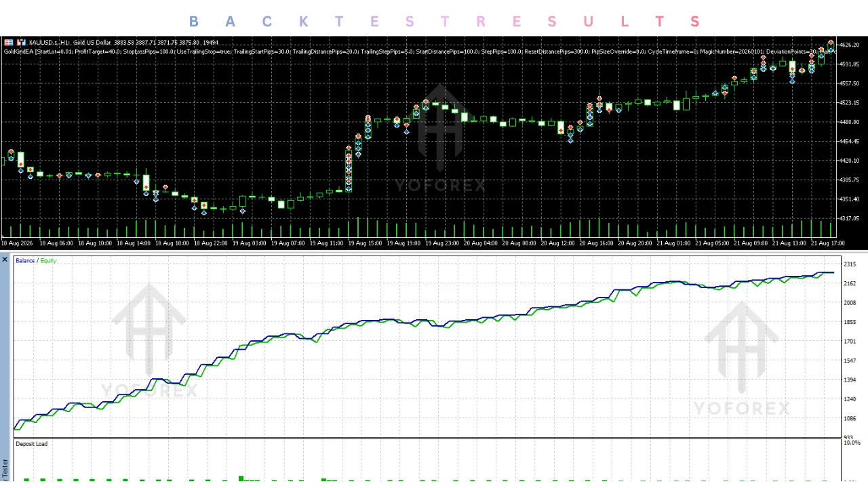Click the 1394 balance axis value
The width and height of the screenshot is (868, 488).
[x=849, y=380]
